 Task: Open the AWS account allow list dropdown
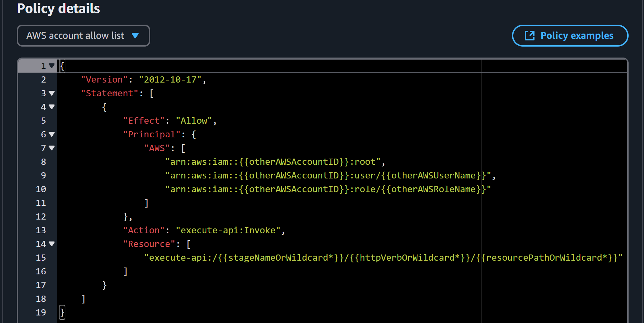[x=83, y=36]
